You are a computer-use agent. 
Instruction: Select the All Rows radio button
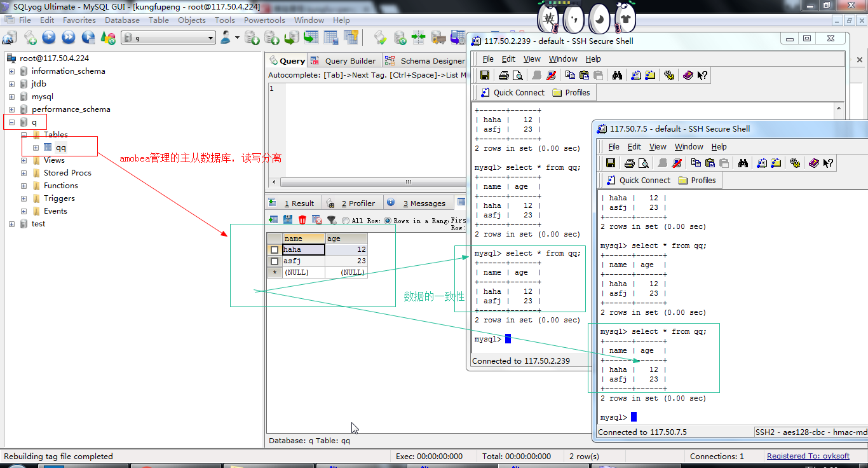click(346, 221)
